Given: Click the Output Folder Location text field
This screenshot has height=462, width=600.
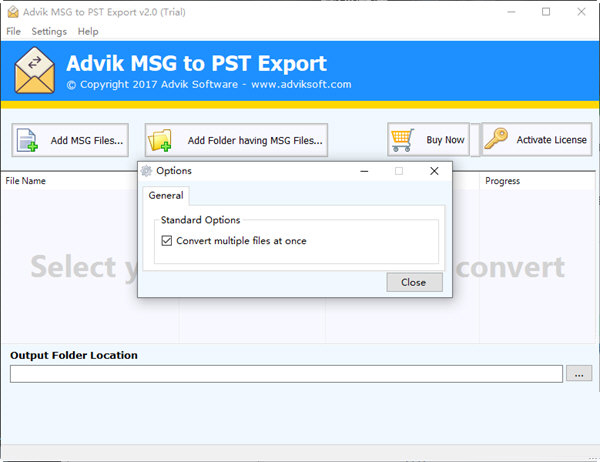Looking at the screenshot, I should coord(286,374).
